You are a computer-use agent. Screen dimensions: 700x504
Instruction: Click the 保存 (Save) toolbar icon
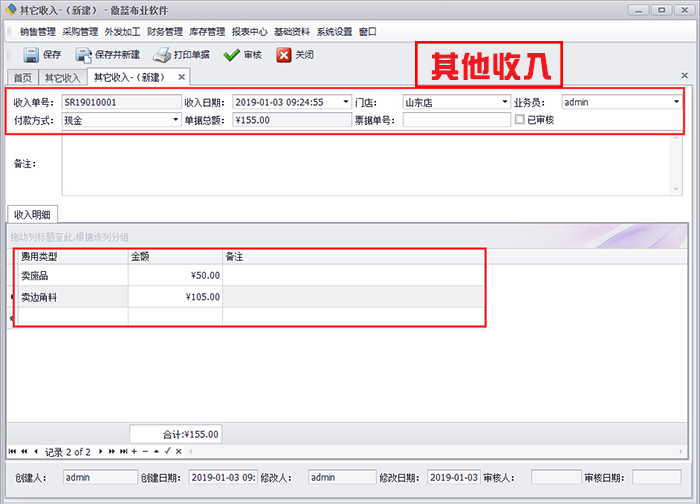(30, 55)
